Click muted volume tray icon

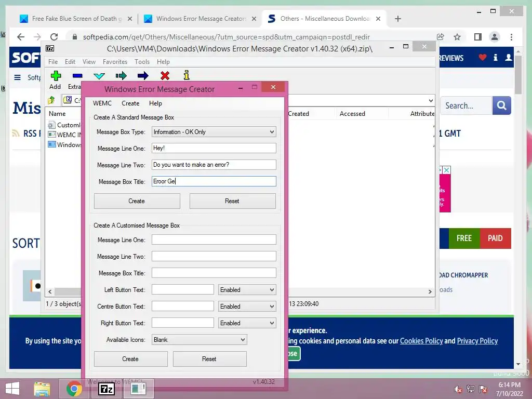pos(458,389)
